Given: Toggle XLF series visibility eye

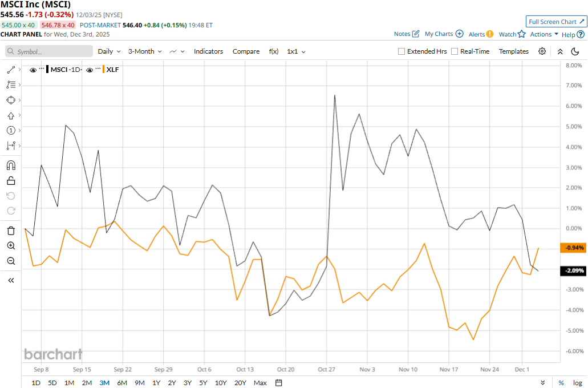Looking at the screenshot, I should coord(89,70).
